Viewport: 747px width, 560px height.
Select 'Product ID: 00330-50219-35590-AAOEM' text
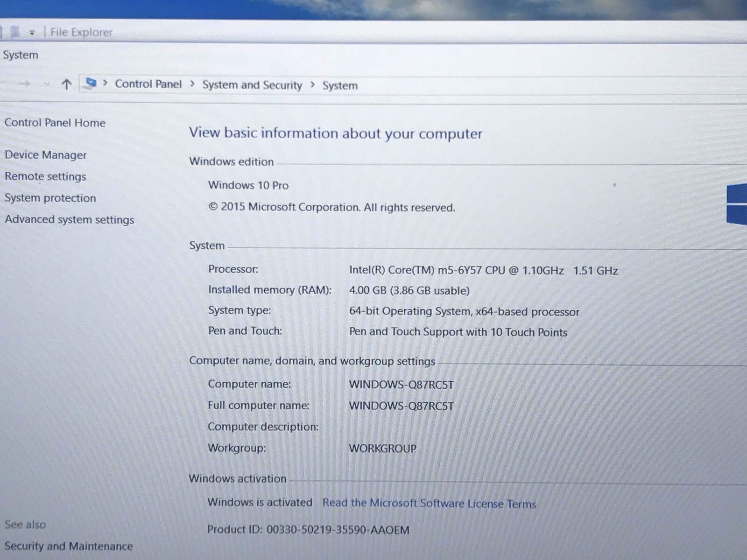tap(308, 530)
